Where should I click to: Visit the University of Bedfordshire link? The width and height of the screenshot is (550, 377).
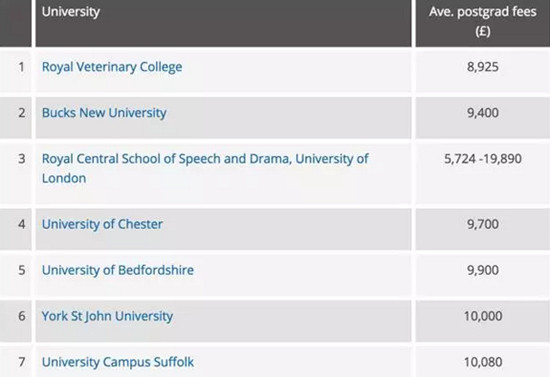point(118,270)
